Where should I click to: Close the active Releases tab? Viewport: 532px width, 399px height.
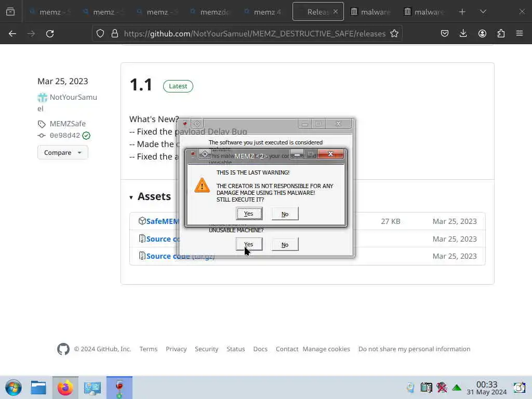[335, 11]
